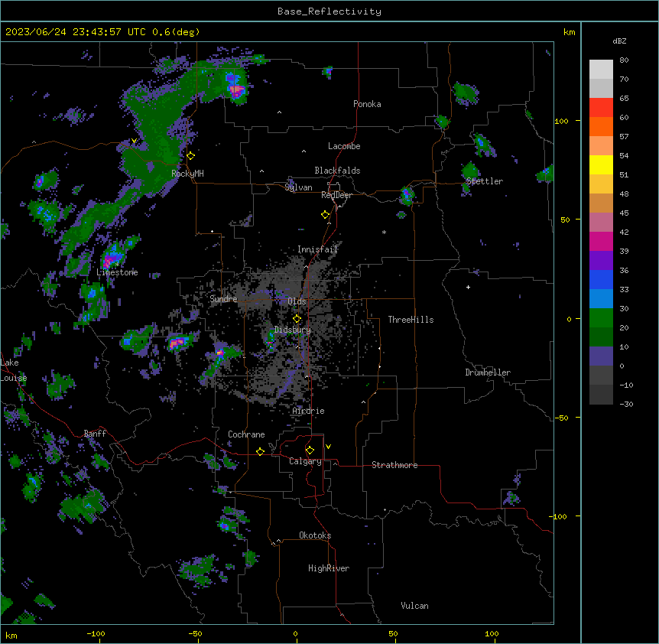Click the Blackfalds city label
Viewport: 659px width, 644px height.
pos(337,171)
